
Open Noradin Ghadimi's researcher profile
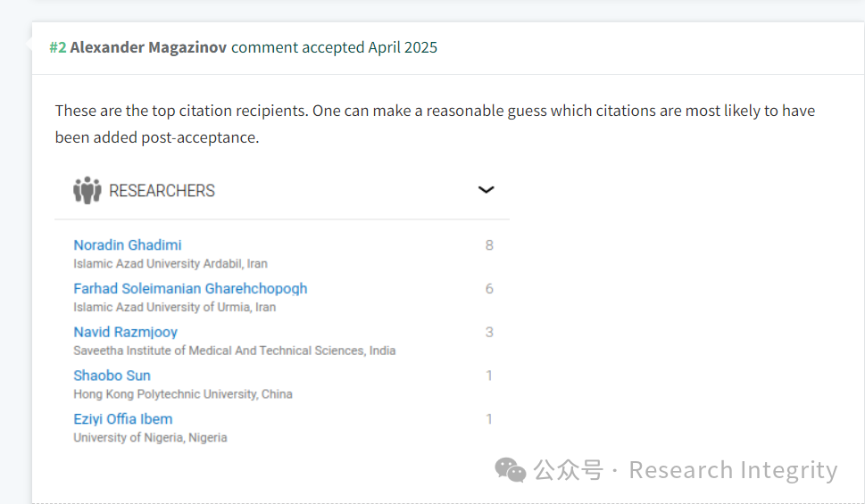click(128, 244)
